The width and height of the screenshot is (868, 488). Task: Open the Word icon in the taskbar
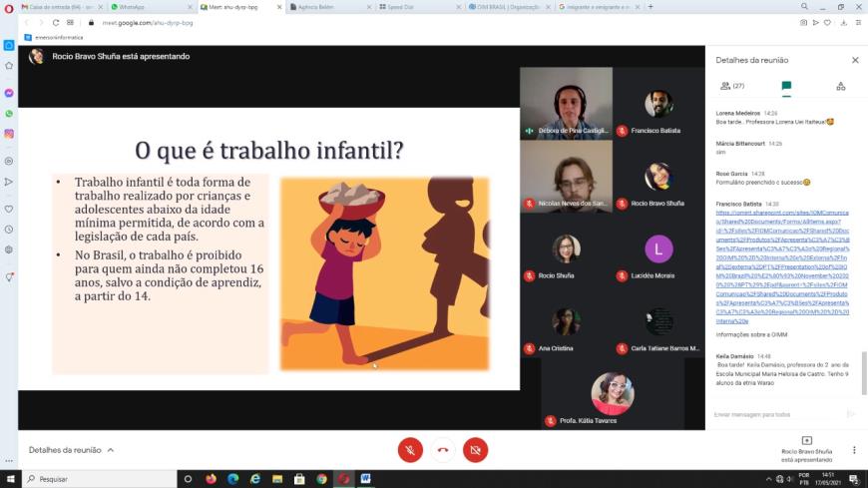tap(365, 479)
